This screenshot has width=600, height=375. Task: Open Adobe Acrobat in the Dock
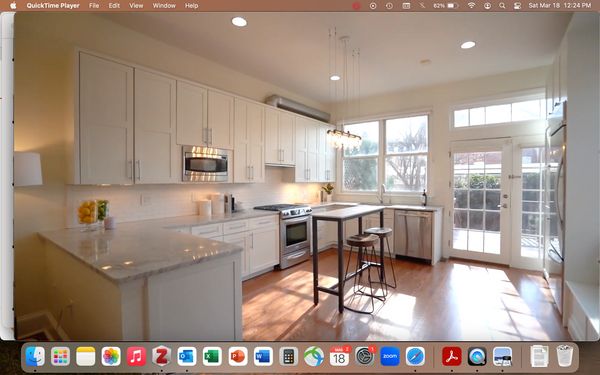[452, 357]
